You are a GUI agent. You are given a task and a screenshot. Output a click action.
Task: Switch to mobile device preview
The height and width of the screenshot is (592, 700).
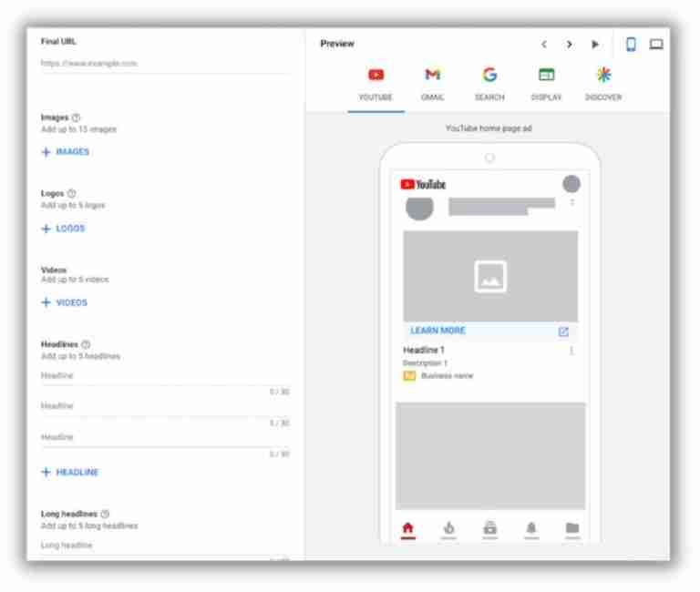point(631,44)
